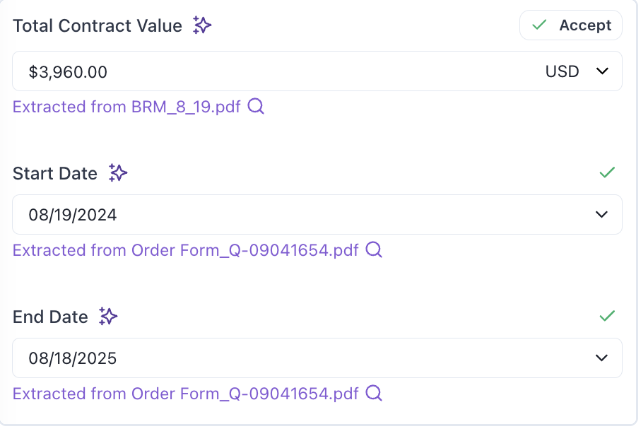The width and height of the screenshot is (638, 428).
Task: Select the 08/19/2024 start date value
Action: [x=66, y=215]
